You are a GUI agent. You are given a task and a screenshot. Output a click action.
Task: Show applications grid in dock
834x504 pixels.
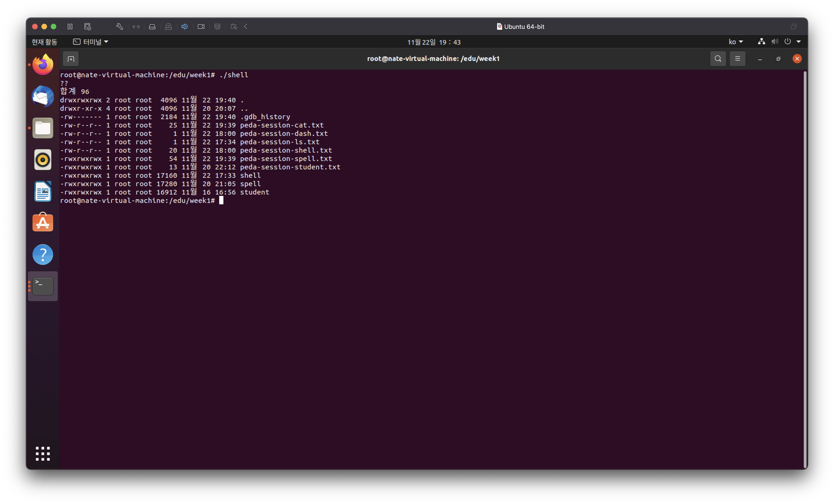[x=43, y=454]
